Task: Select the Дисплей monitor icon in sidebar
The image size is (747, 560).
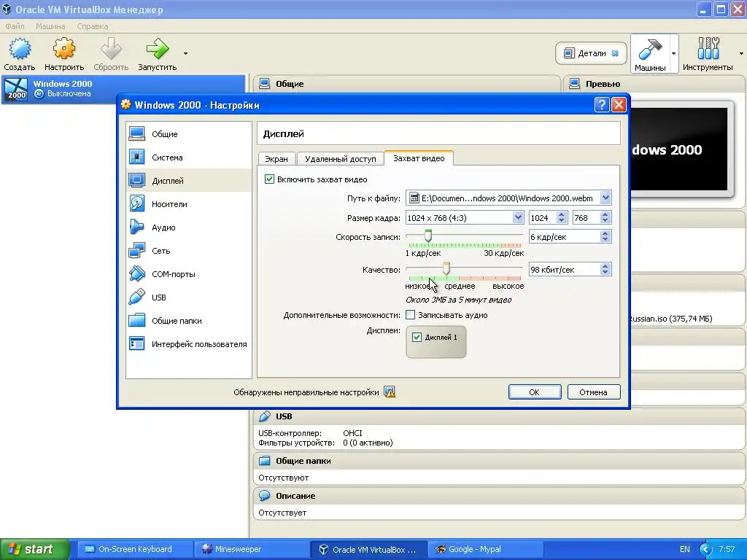Action: (x=136, y=181)
